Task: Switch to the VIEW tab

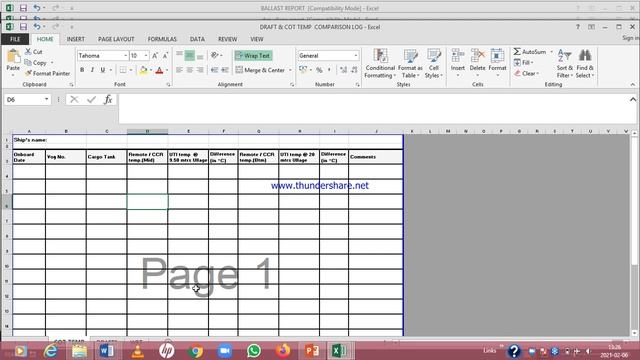Action: coord(257,39)
